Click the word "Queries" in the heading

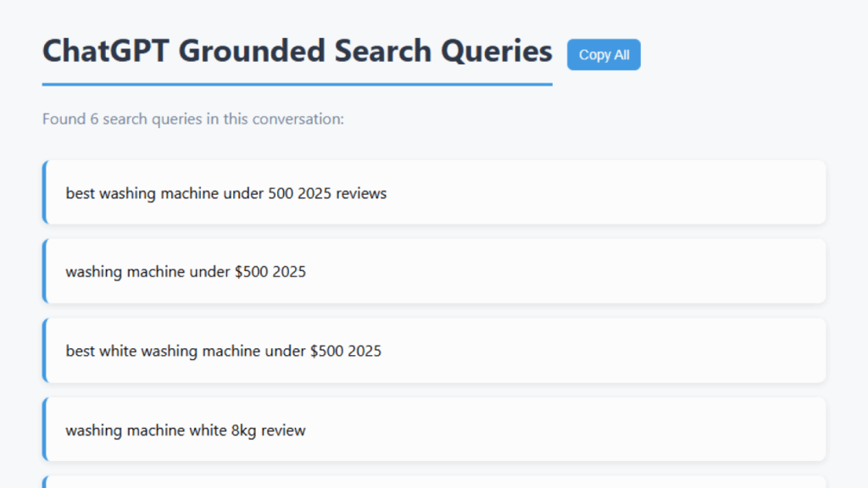[x=497, y=52]
